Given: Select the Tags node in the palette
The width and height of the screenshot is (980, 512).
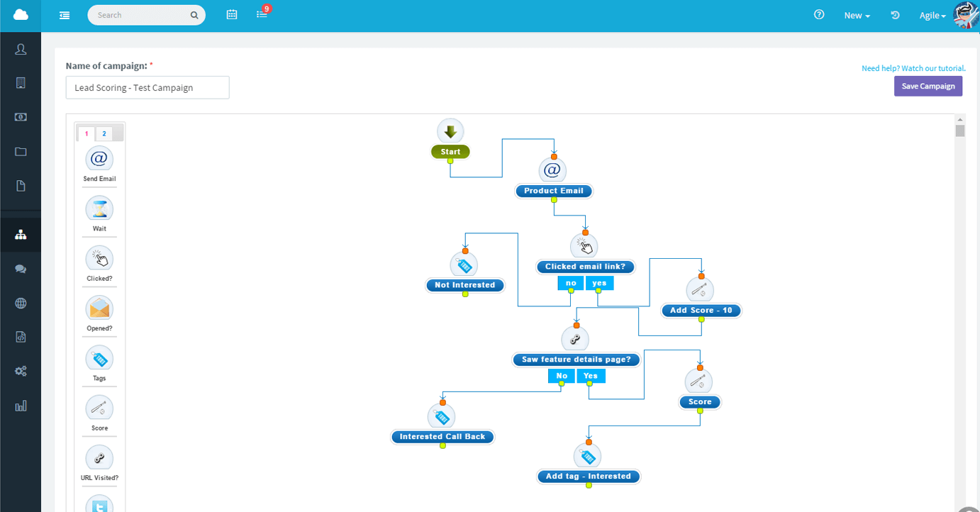Looking at the screenshot, I should [x=99, y=358].
